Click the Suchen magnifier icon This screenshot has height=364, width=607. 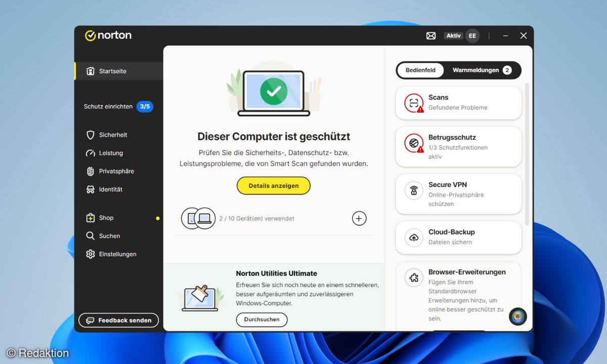tap(91, 236)
